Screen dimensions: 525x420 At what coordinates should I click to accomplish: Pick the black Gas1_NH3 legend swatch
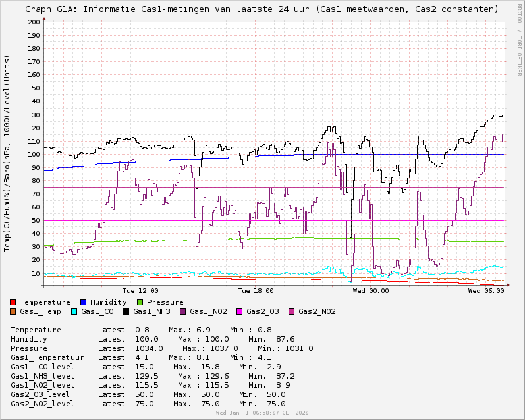[127, 311]
